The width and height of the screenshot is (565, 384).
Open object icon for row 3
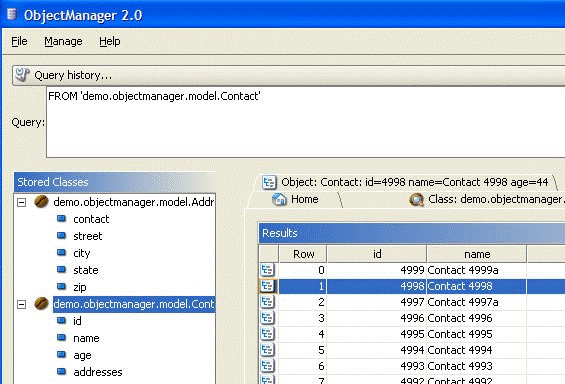point(267,318)
